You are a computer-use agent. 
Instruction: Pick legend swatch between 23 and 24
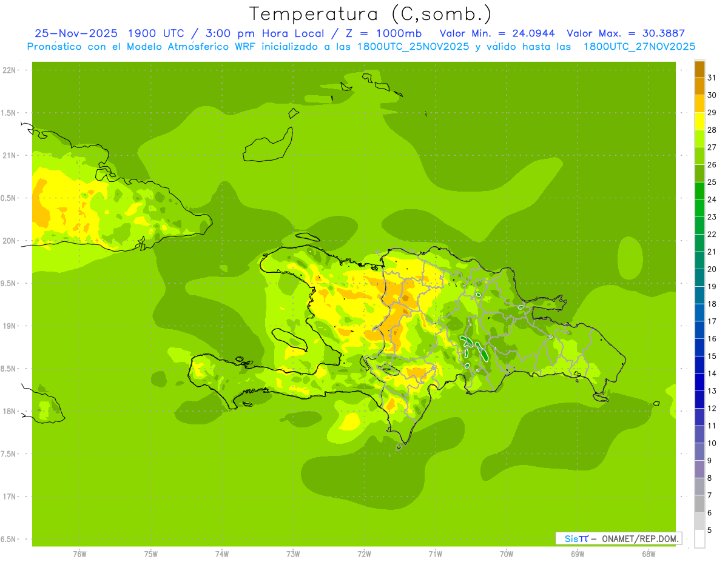tap(699, 208)
